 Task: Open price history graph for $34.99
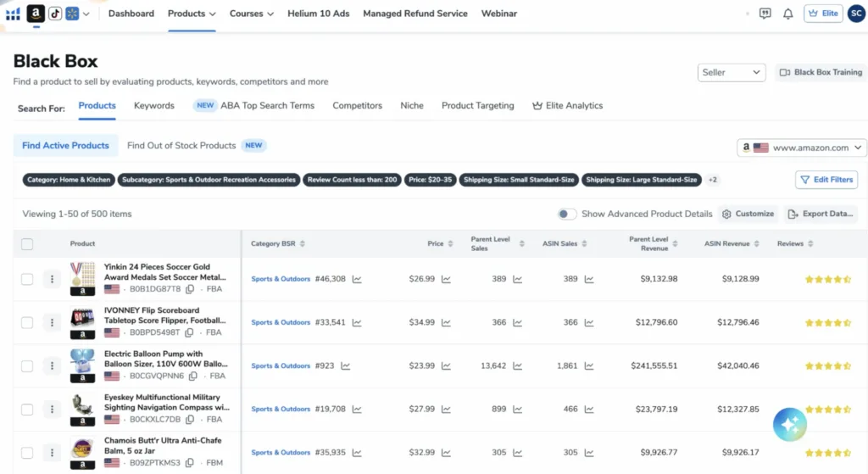click(446, 322)
